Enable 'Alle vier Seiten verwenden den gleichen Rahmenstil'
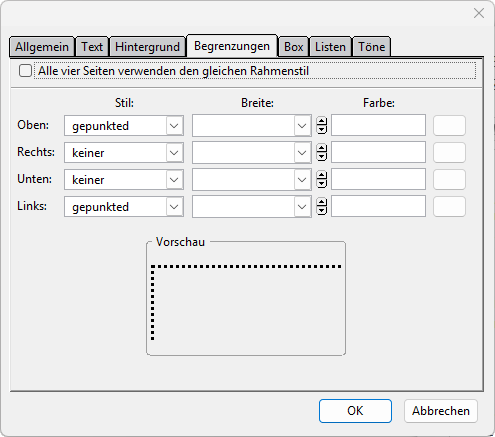 point(25,71)
